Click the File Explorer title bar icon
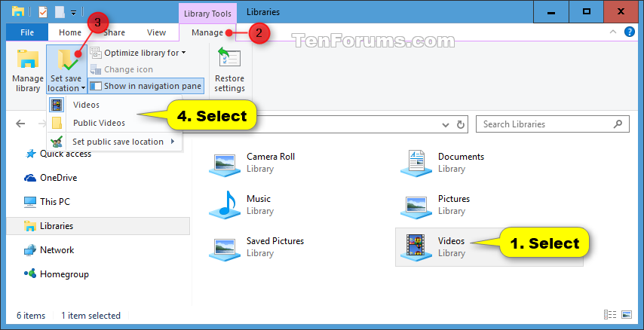 pyautogui.click(x=18, y=11)
